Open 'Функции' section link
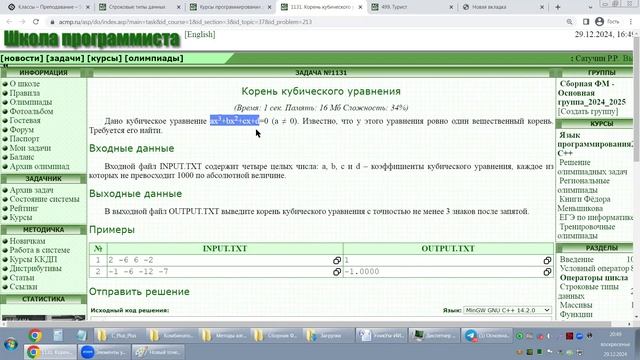Viewport: 640px width, 360px height. 576,314
